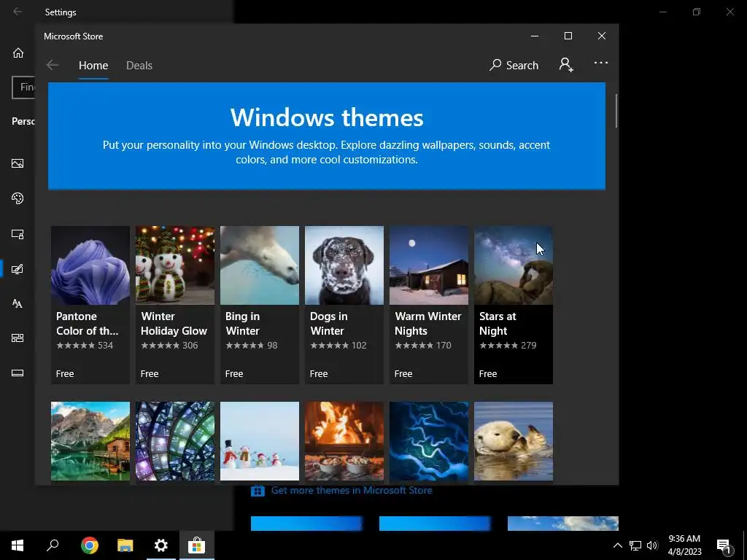This screenshot has width=747, height=560.
Task: Open the Pantone Color theme thumbnail
Action: [x=90, y=265]
